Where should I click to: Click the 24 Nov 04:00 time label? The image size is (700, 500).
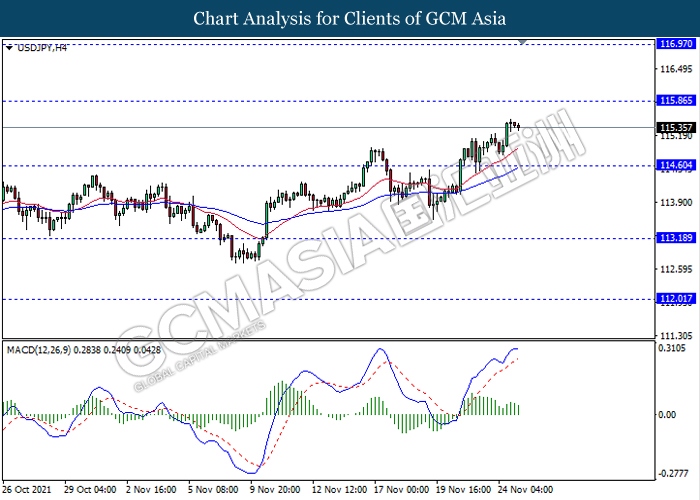pos(525,490)
